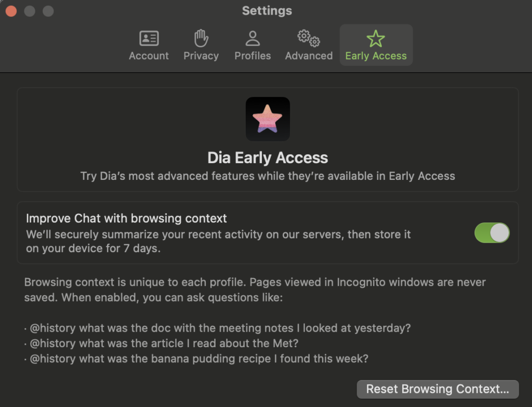Go to the Privacy tab label
Screen dimensions: 532x407
pyautogui.click(x=201, y=56)
